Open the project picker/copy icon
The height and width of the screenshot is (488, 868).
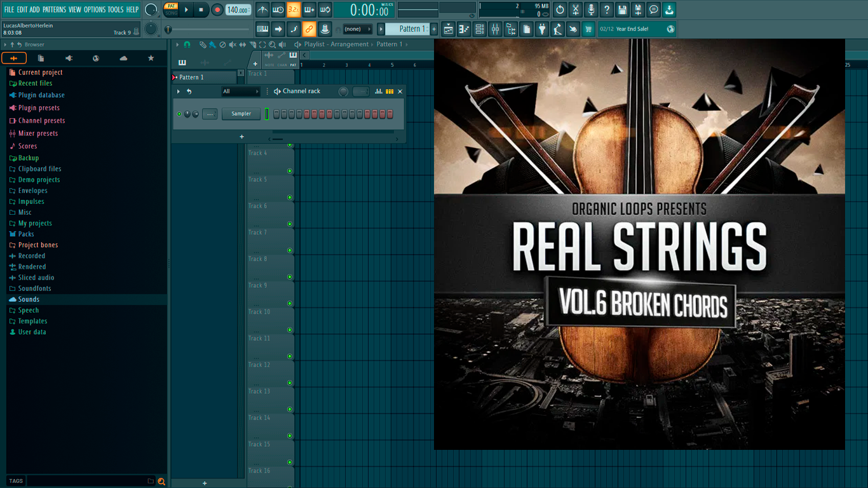pyautogui.click(x=526, y=29)
